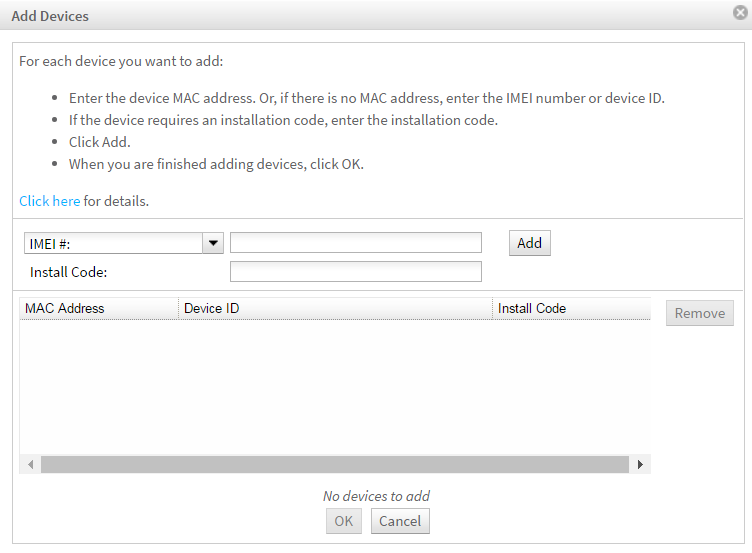This screenshot has width=752, height=553.
Task: Open the IMEI # identifier type combo box
Action: point(124,243)
